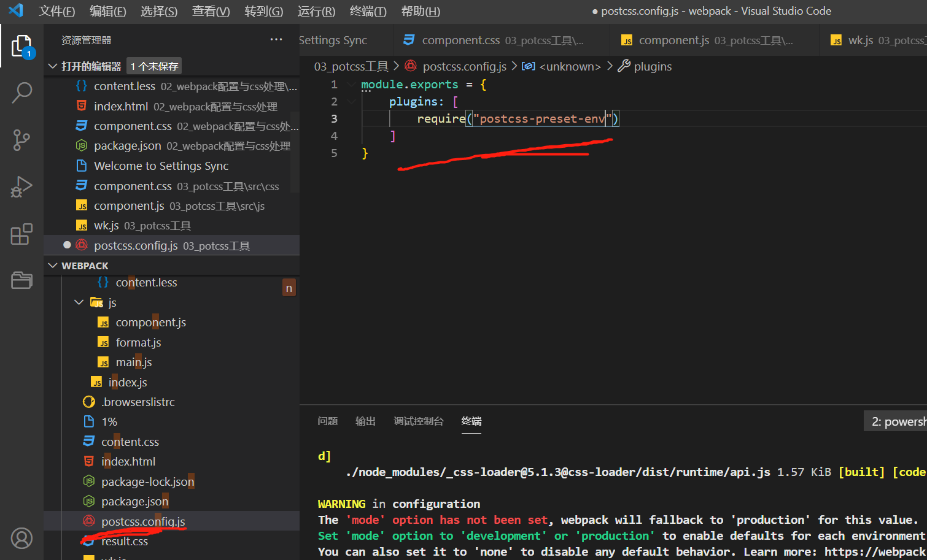Open the 终端(T) menu
The image size is (927, 560).
[368, 10]
